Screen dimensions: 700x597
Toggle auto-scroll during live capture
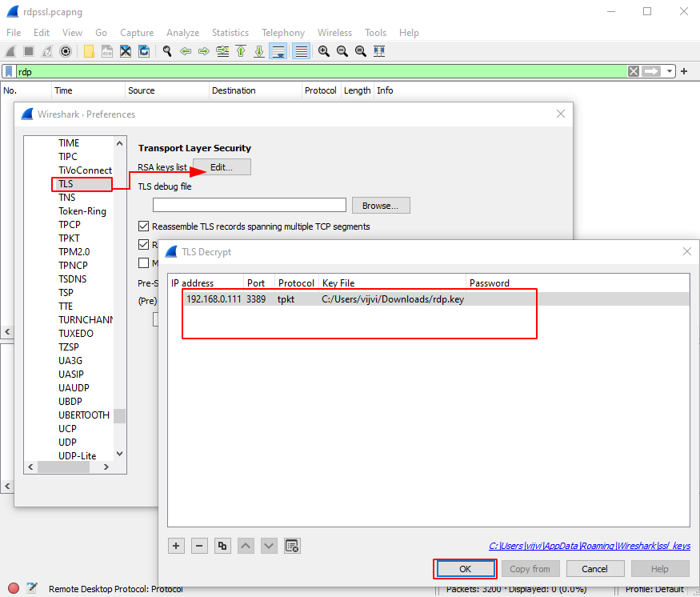[278, 51]
